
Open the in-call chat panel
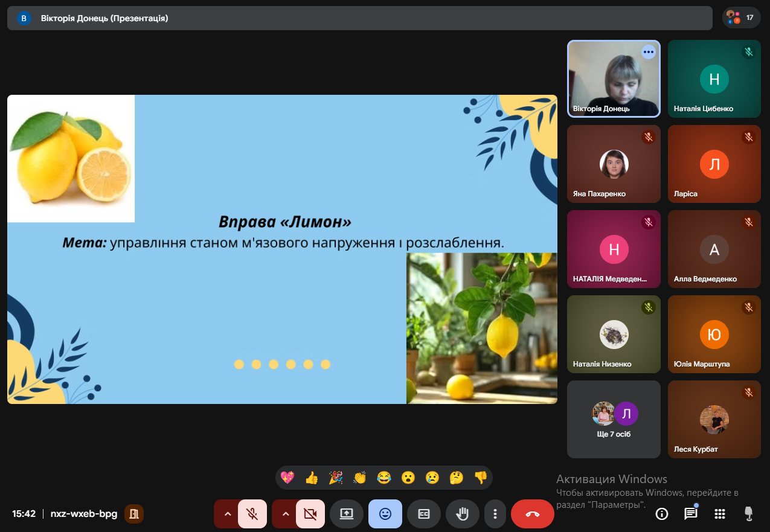[690, 514]
